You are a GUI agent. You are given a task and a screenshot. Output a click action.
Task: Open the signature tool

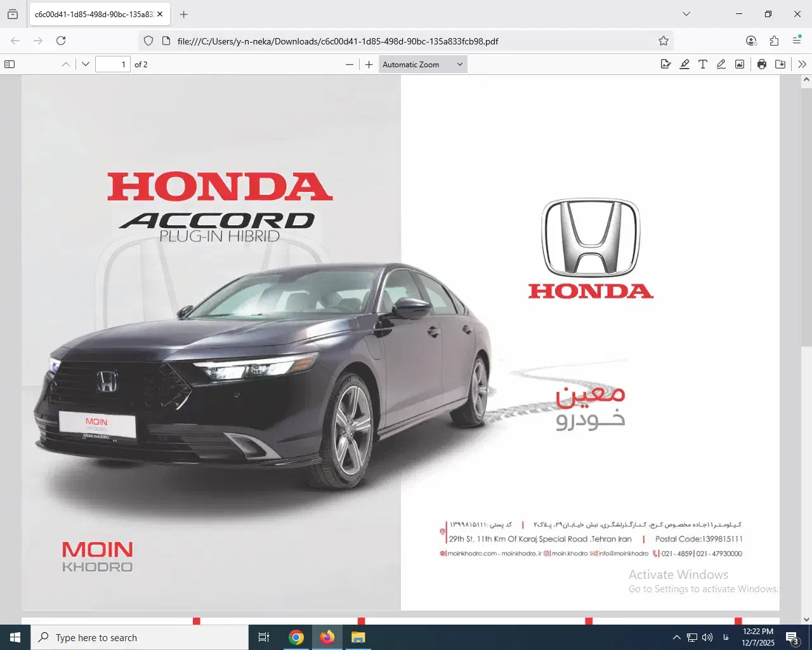(x=665, y=64)
